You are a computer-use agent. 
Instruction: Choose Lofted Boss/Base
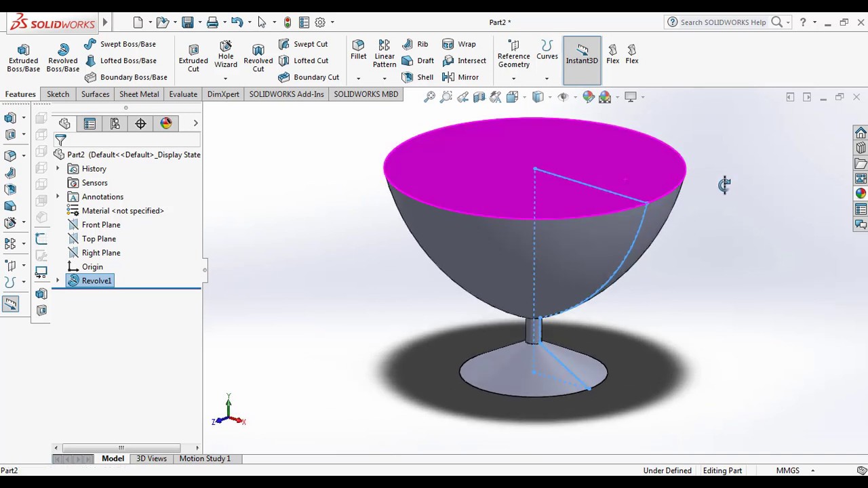click(120, 60)
